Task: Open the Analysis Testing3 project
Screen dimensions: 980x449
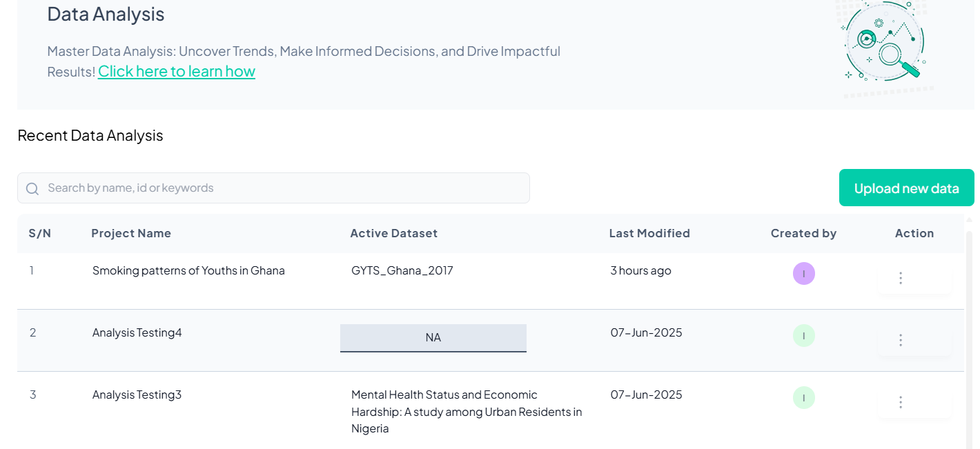Action: coord(137,395)
